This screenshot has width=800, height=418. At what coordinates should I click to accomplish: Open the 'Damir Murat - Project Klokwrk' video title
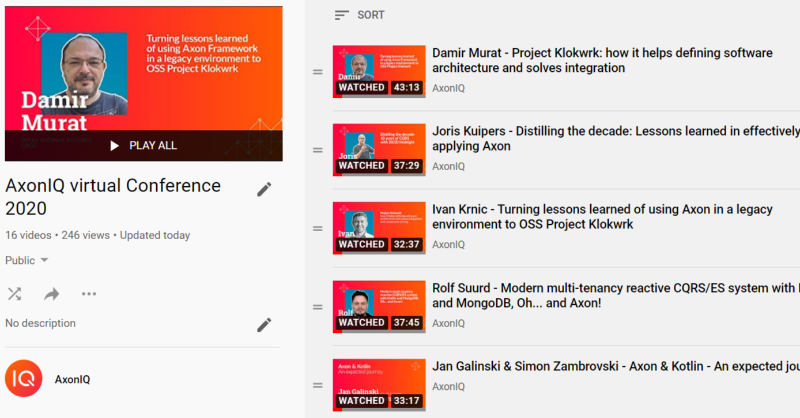(602, 60)
